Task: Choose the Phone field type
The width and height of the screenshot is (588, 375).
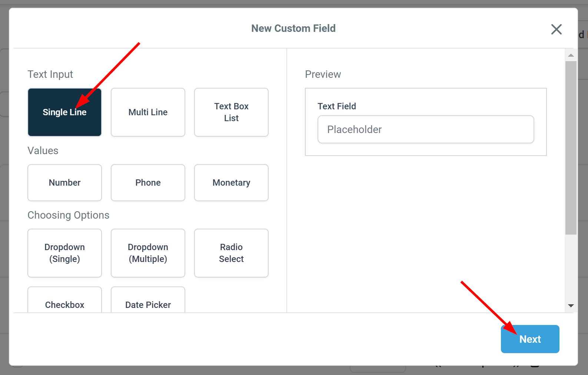Action: point(148,183)
